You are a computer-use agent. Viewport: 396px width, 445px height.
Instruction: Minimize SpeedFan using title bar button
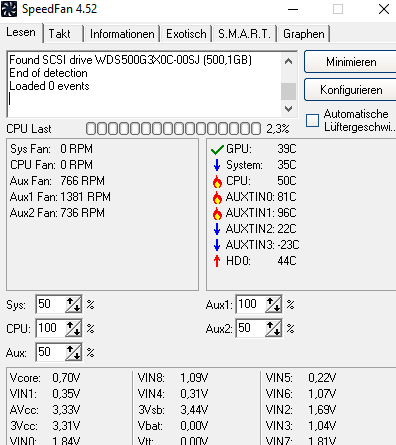(x=293, y=9)
